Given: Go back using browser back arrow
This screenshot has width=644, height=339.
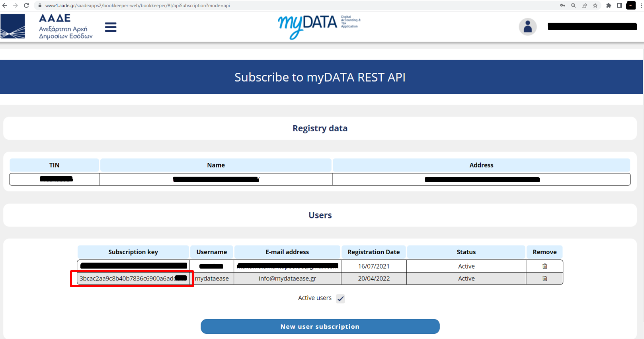Looking at the screenshot, I should click(x=5, y=6).
